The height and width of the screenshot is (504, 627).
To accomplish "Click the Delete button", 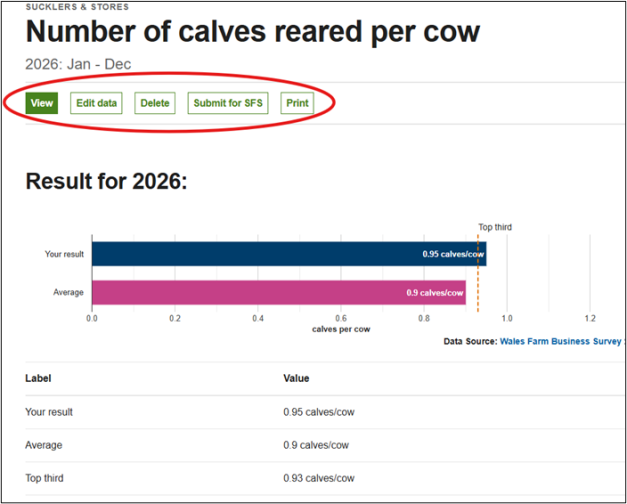I will (x=155, y=103).
